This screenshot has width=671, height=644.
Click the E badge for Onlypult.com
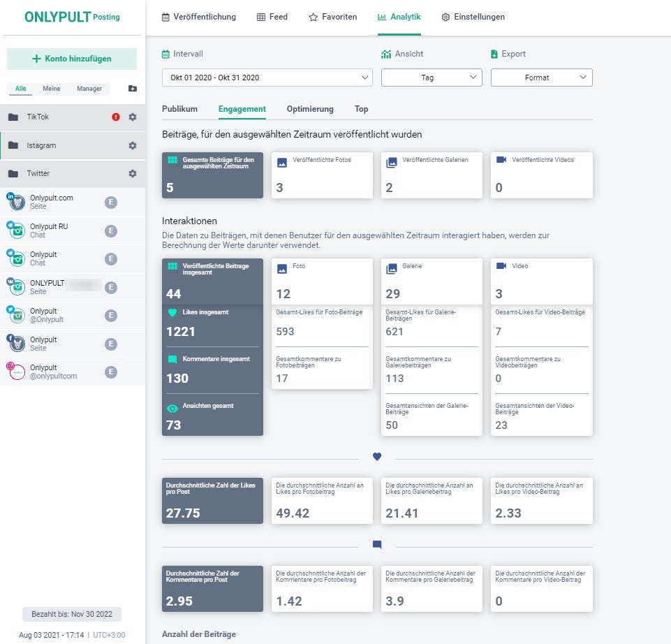[x=111, y=203]
